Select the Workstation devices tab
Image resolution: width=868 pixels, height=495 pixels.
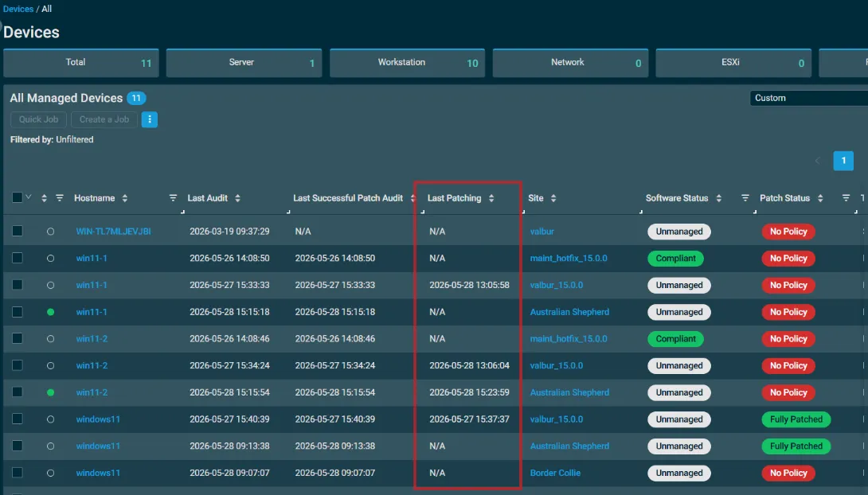click(407, 63)
